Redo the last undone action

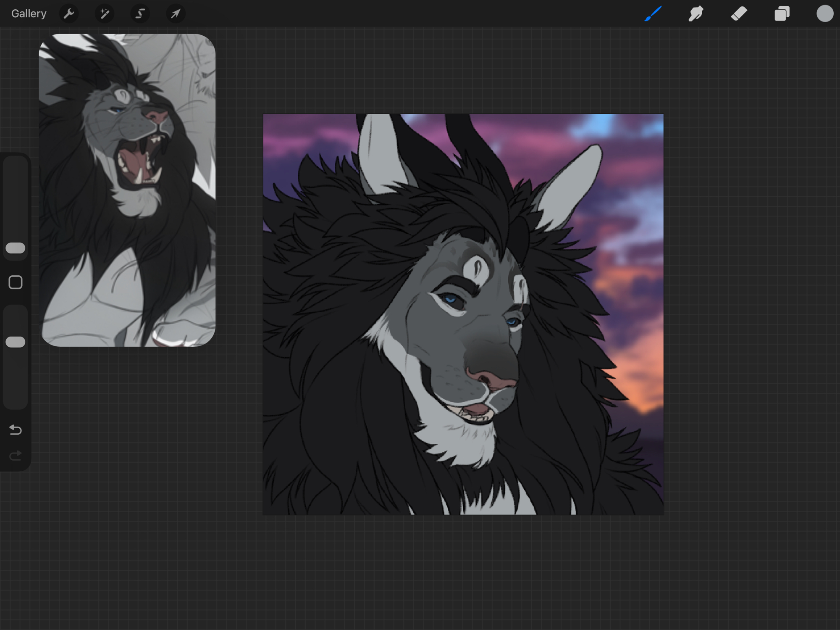click(16, 456)
